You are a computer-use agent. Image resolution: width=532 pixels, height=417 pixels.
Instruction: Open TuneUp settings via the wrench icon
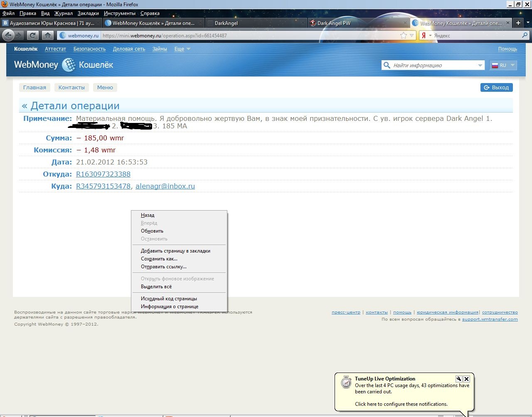(x=459, y=379)
